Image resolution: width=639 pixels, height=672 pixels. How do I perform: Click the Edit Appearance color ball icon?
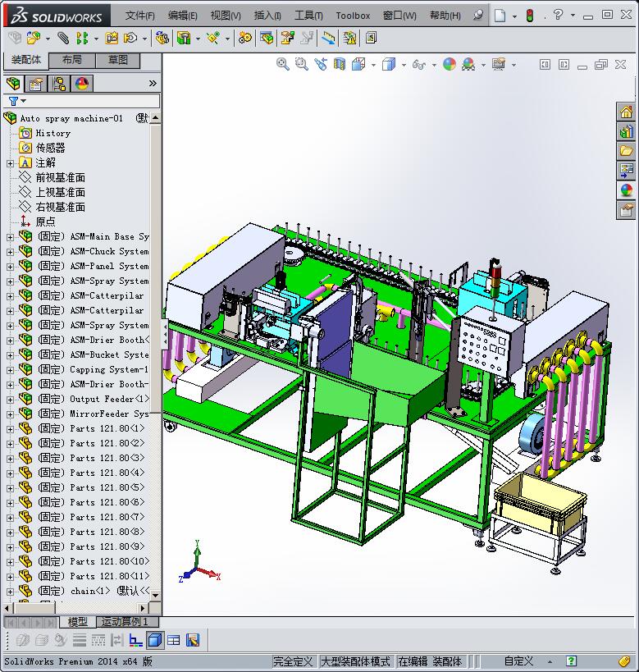(450, 64)
